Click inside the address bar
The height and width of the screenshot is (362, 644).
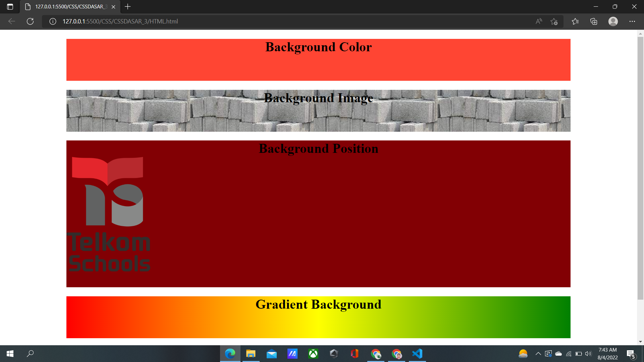coord(235,21)
